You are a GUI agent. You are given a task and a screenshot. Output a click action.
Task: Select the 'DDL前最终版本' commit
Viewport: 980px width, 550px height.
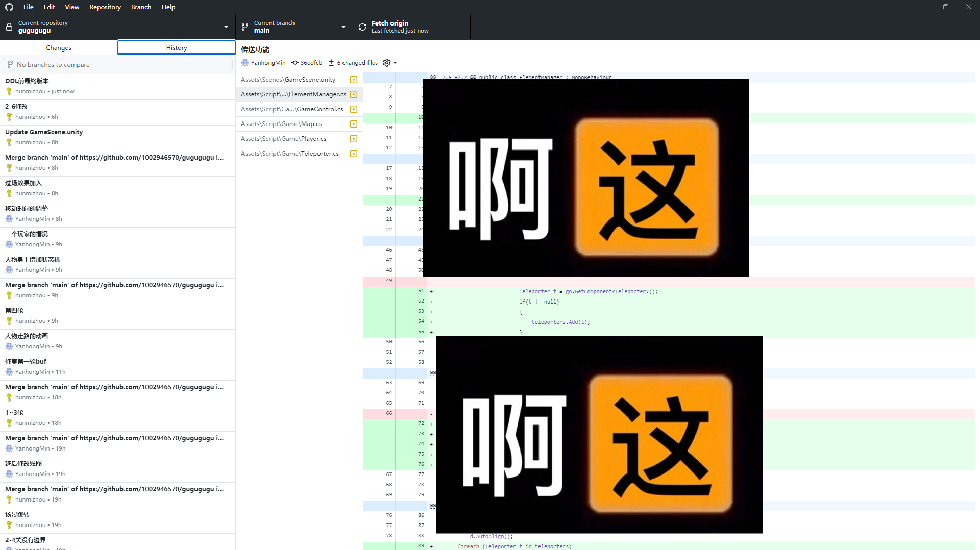tap(117, 86)
